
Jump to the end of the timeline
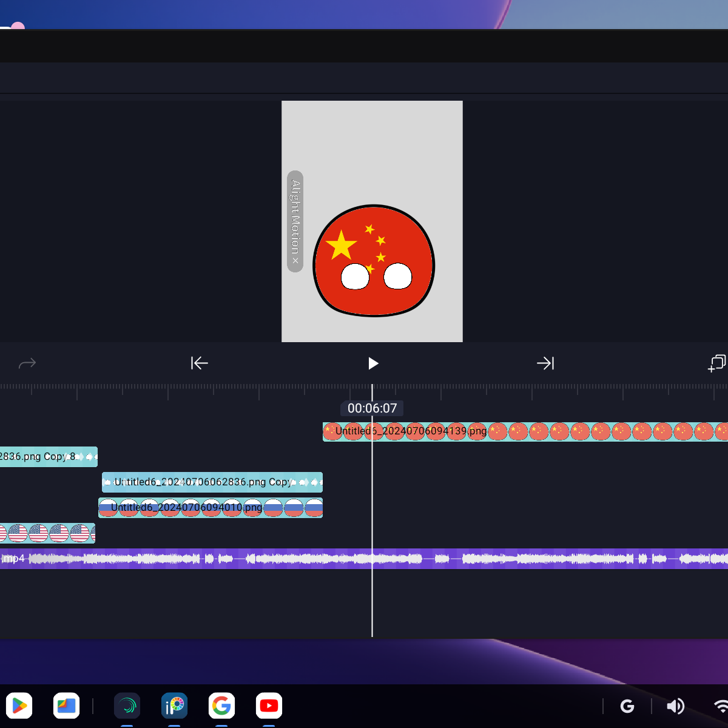click(545, 363)
